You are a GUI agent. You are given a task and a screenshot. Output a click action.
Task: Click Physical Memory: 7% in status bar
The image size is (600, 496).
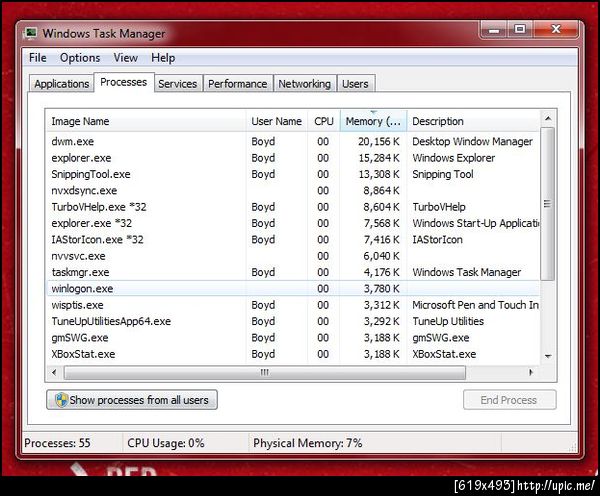308,443
